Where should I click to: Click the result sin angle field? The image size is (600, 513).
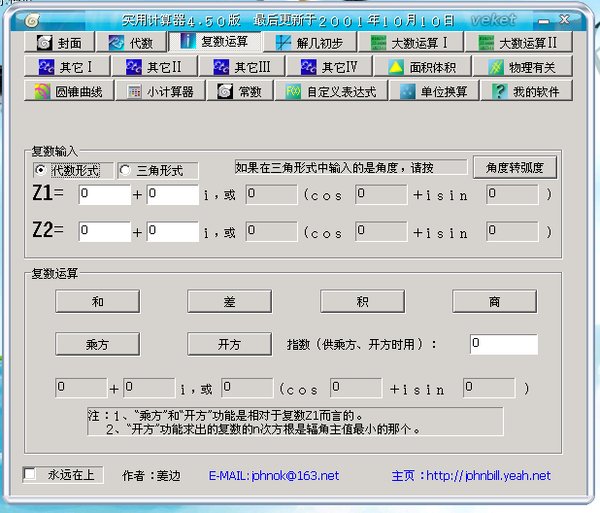click(x=489, y=388)
